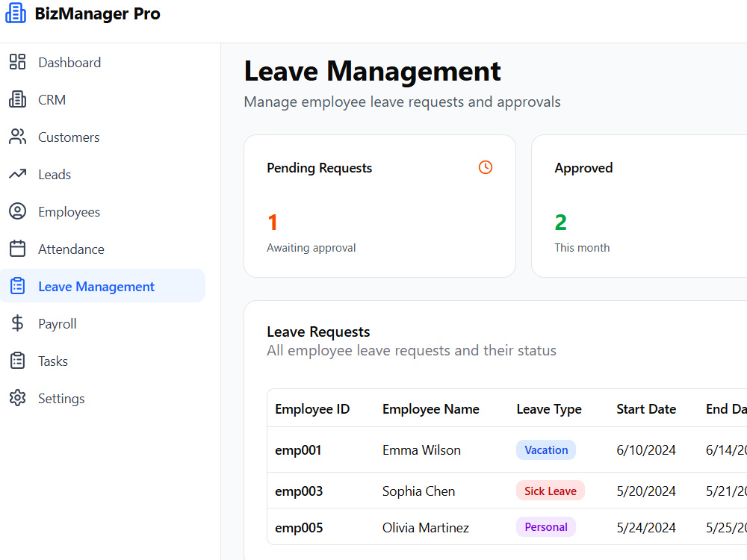Click the name Emma Wilson
Image resolution: width=747 pixels, height=560 pixels.
(421, 450)
